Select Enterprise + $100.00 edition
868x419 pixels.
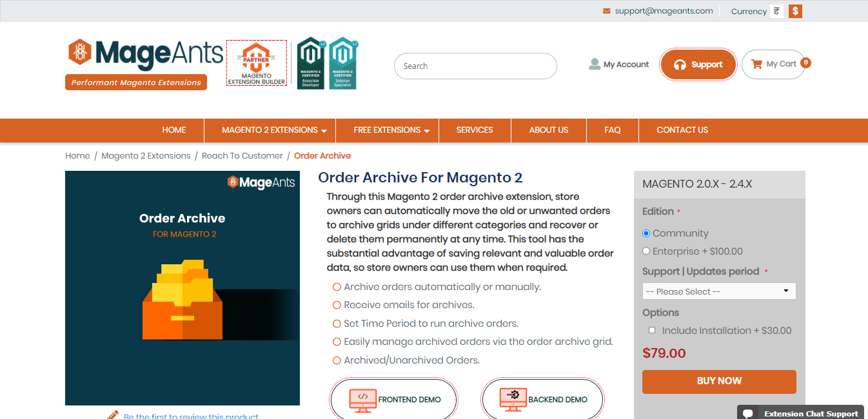646,251
